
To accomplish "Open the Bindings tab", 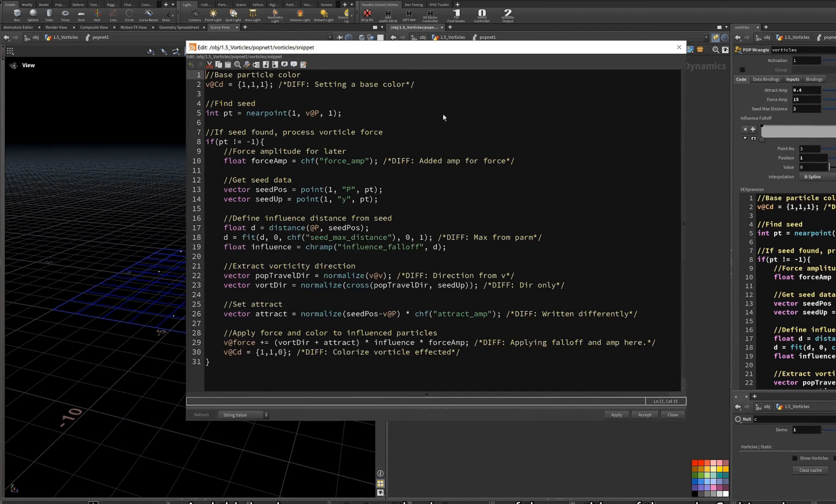I will [x=814, y=79].
